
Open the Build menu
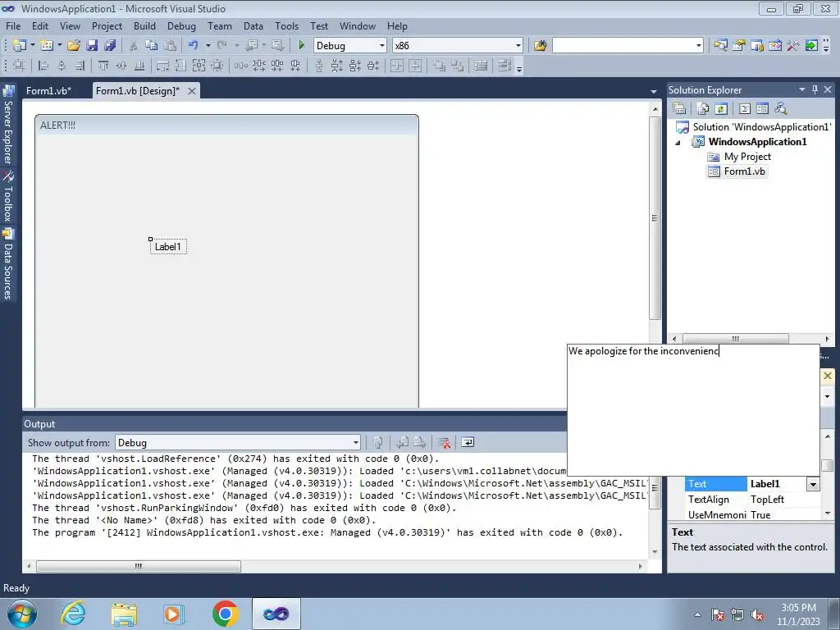[x=144, y=25]
